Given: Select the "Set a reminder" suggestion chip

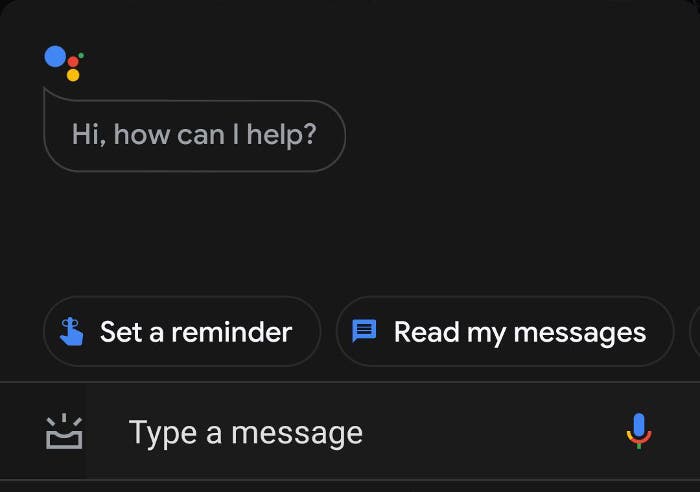Looking at the screenshot, I should pos(181,331).
